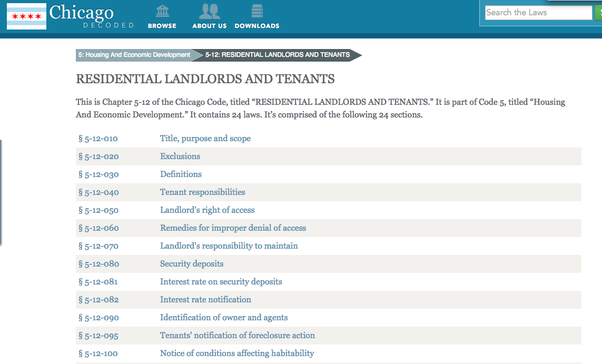
Task: Open the BROWSE menu item
Action: pyautogui.click(x=162, y=26)
